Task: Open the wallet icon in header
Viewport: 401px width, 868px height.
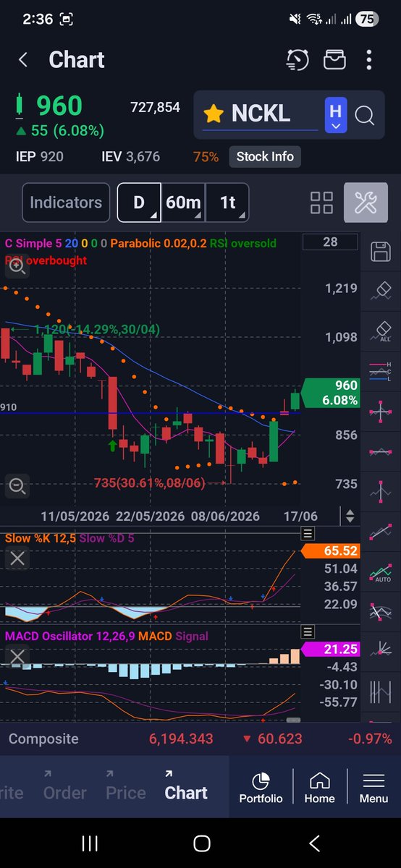Action: tap(334, 60)
